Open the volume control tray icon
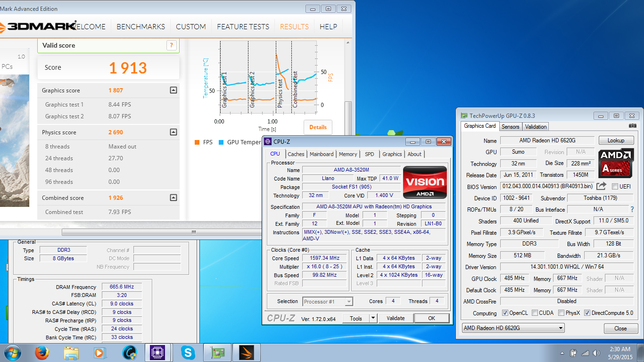 [596, 353]
